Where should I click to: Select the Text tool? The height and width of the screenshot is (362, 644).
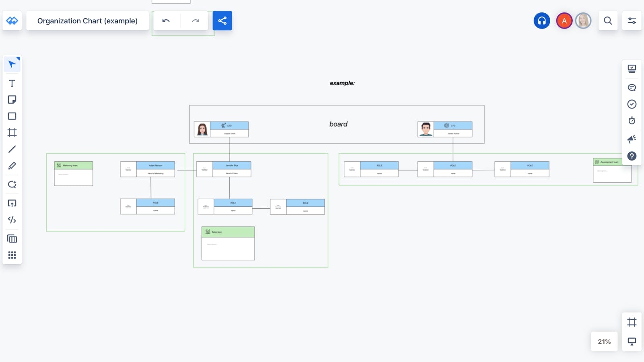pos(12,83)
